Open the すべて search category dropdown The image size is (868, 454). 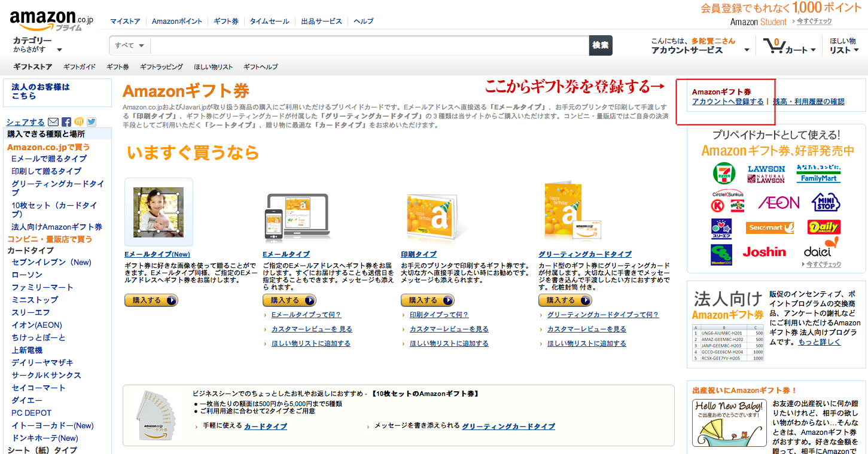[x=130, y=45]
